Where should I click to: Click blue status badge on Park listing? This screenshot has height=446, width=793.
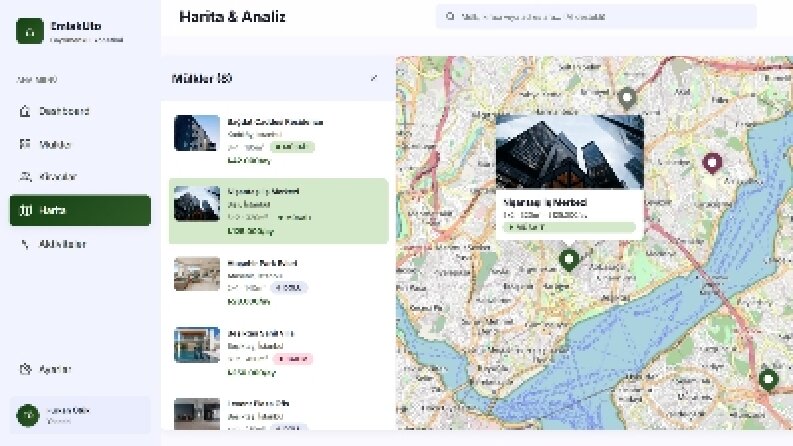[x=289, y=288]
